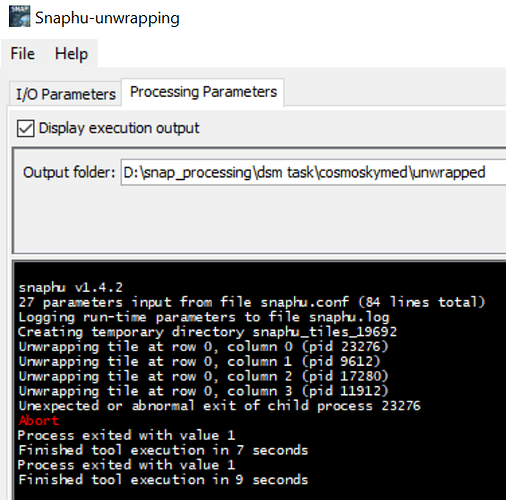
Task: Open the Help menu
Action: [x=71, y=54]
